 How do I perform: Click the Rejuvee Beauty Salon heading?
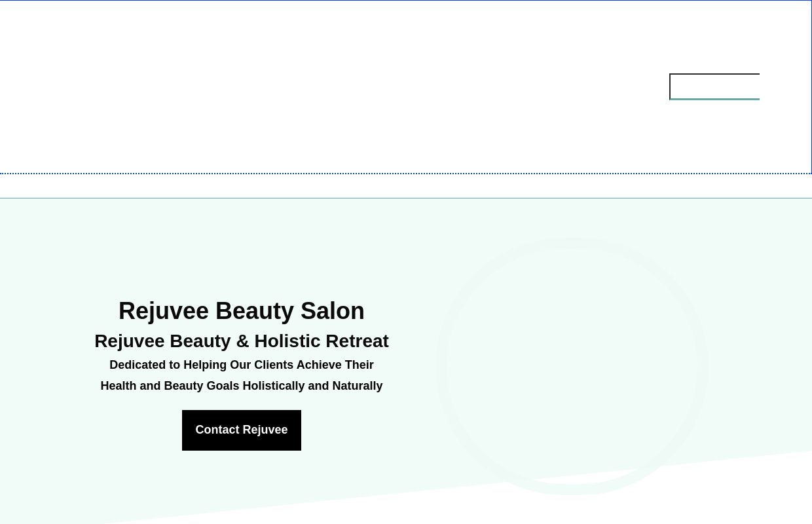click(241, 310)
